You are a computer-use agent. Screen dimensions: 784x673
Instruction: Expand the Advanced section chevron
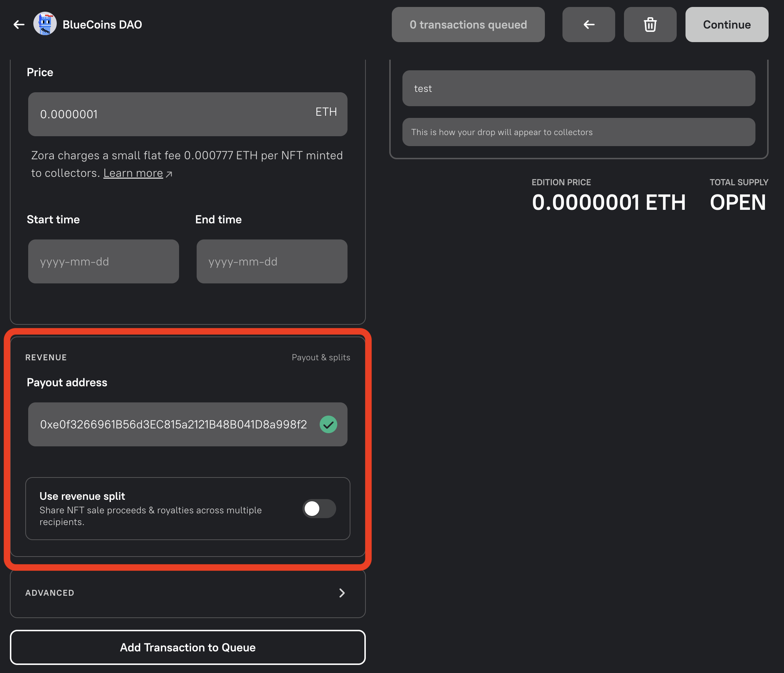[342, 593]
